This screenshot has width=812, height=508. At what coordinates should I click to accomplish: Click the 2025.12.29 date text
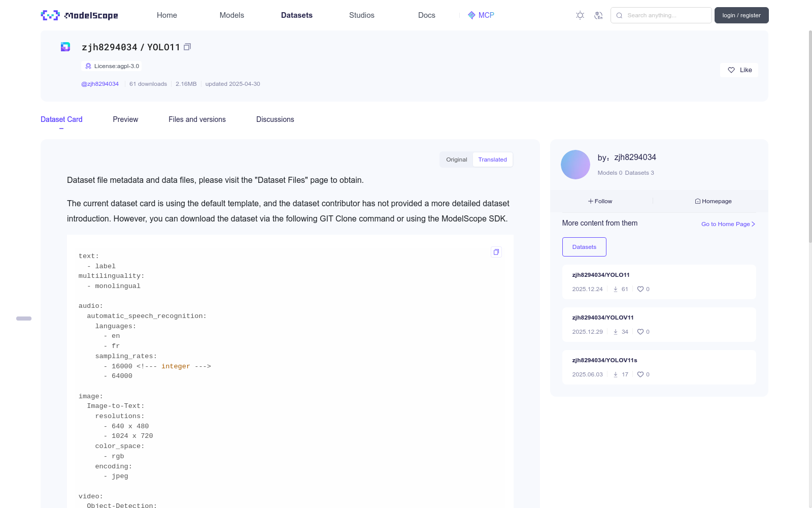588,332
